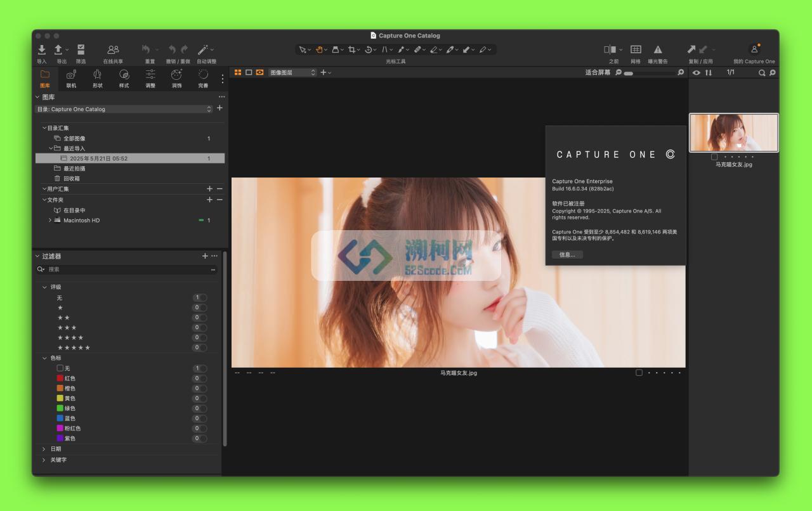
Task: Collapse the 最近导入 folder
Action: (51, 148)
